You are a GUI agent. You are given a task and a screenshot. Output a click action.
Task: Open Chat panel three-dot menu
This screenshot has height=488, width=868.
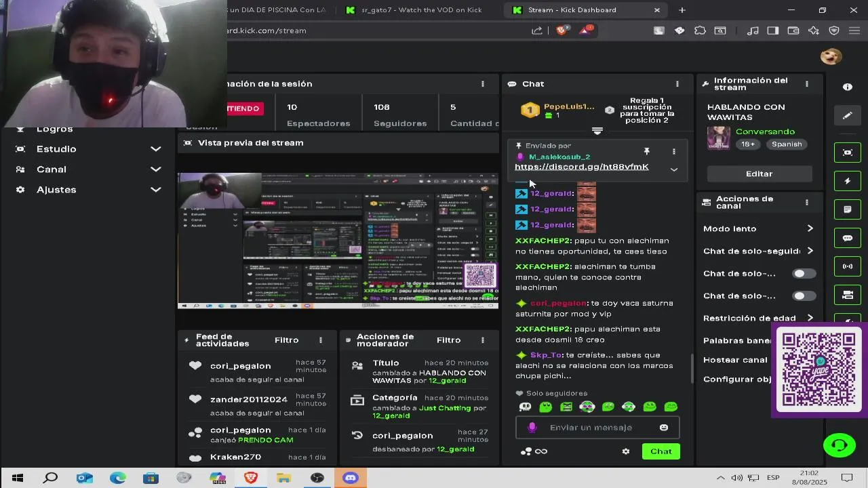point(677,84)
